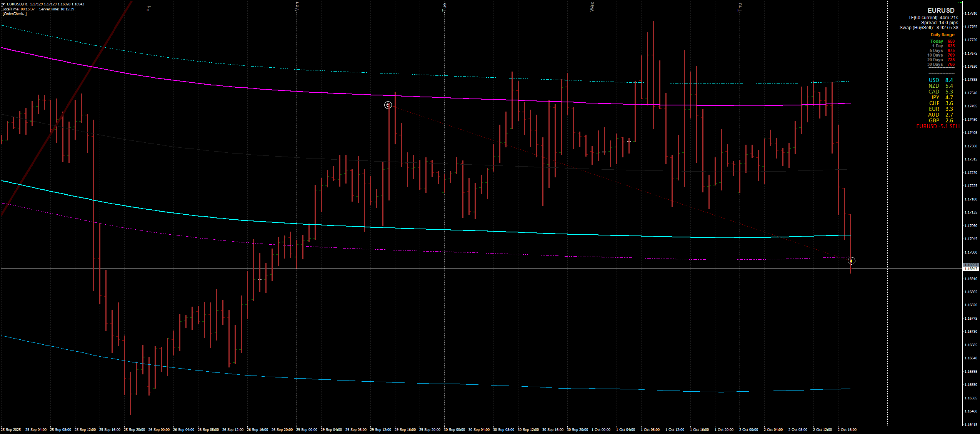Select the USD 8.4 strength row
Screen dimensions: 980x434
click(941, 80)
